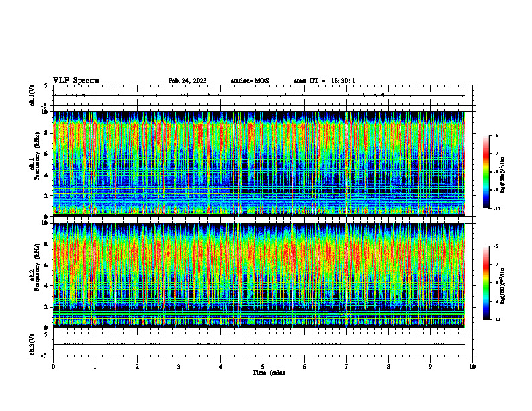
Task: Select the "start UT = 18:30: 1" header text
Action: tap(324, 81)
